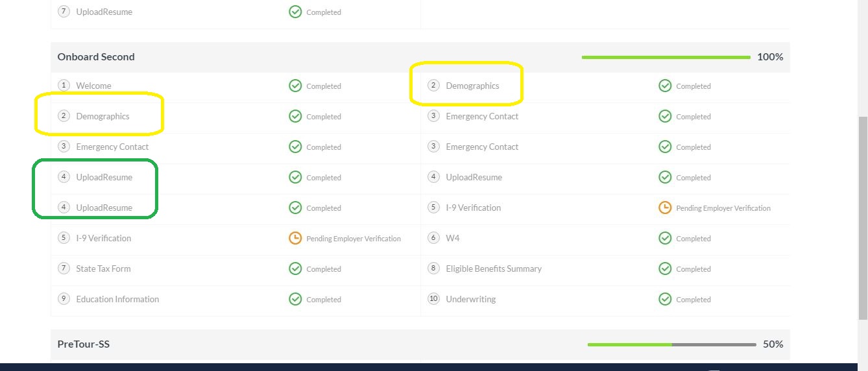Click the green checkmark for Underwriting
Image resolution: width=868 pixels, height=371 pixels.
tap(665, 299)
